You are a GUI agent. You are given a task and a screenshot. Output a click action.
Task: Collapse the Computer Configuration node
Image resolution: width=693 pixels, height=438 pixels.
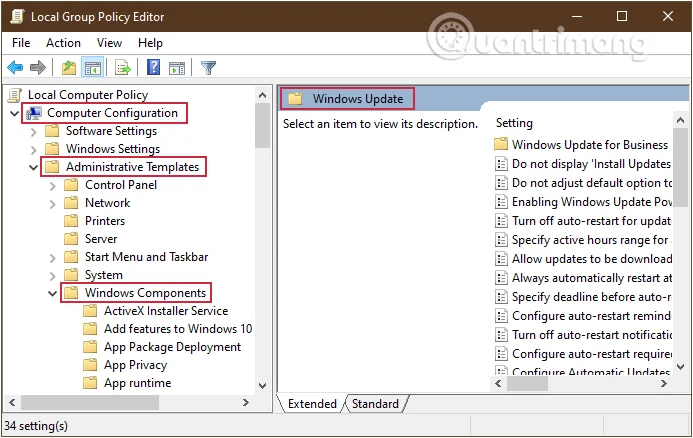(15, 114)
